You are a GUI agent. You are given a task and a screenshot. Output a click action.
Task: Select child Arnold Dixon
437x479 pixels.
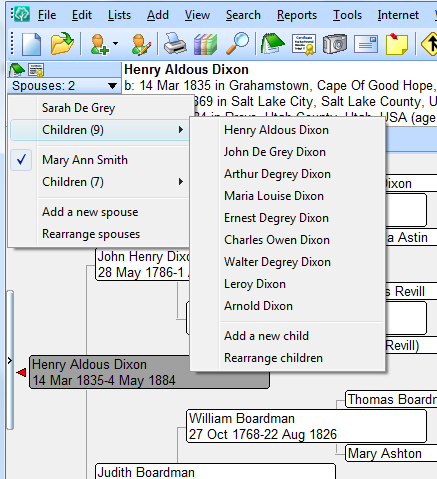pos(287,306)
